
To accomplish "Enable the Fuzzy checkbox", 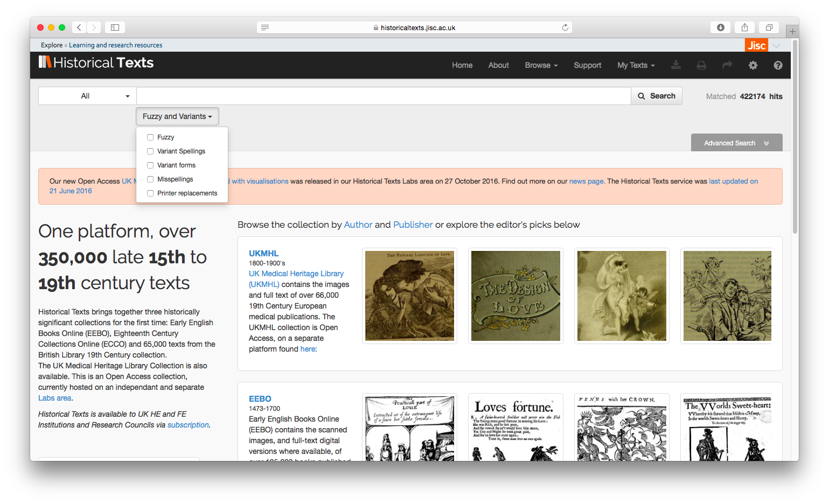I will (x=150, y=137).
